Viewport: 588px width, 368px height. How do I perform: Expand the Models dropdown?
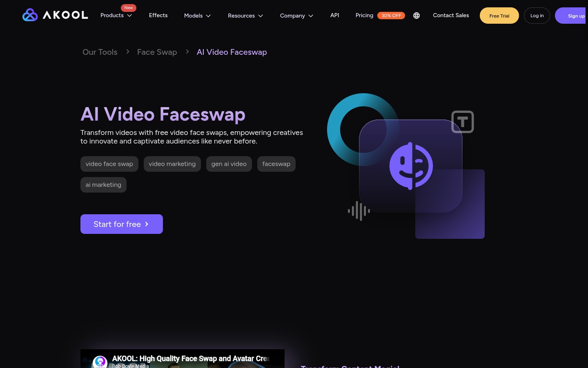[198, 16]
